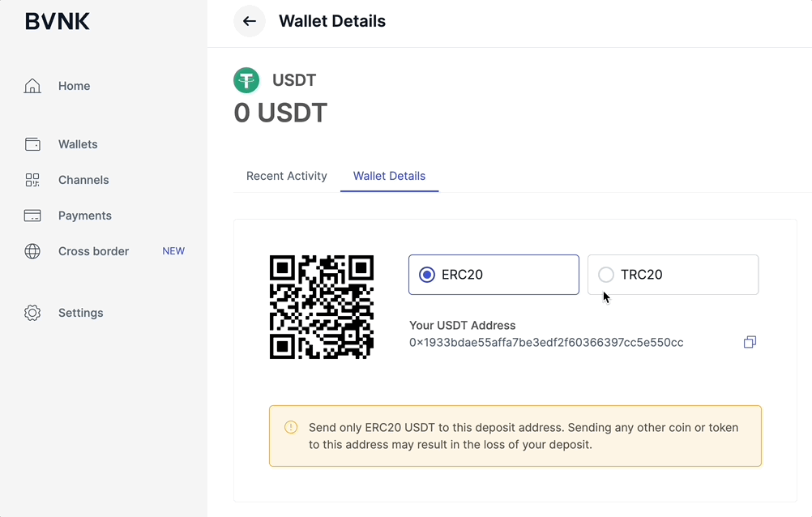
Task: Switch to the Recent Activity tab
Action: 286,176
